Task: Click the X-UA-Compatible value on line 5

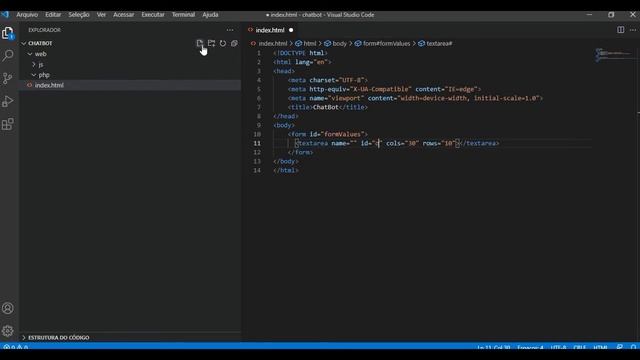Action: click(380, 89)
